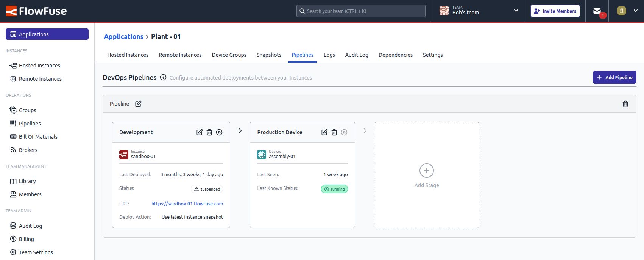Click the Production Device stage title
Image resolution: width=644 pixels, height=260 pixels.
tap(280, 132)
